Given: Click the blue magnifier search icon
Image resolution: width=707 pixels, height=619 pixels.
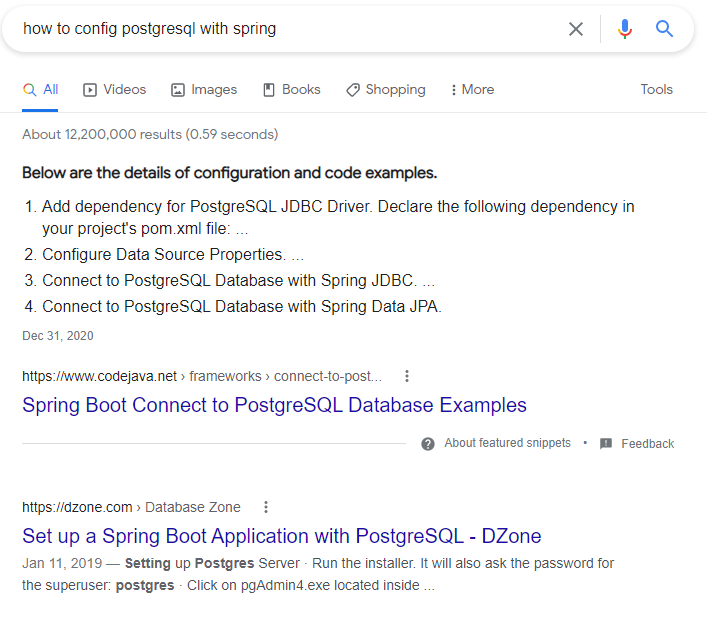Looking at the screenshot, I should (x=664, y=28).
